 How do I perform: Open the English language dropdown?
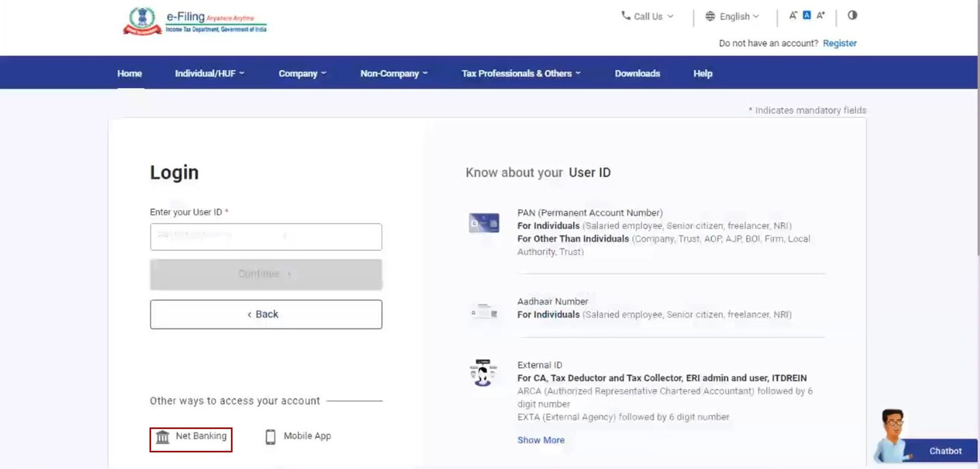[x=736, y=16]
